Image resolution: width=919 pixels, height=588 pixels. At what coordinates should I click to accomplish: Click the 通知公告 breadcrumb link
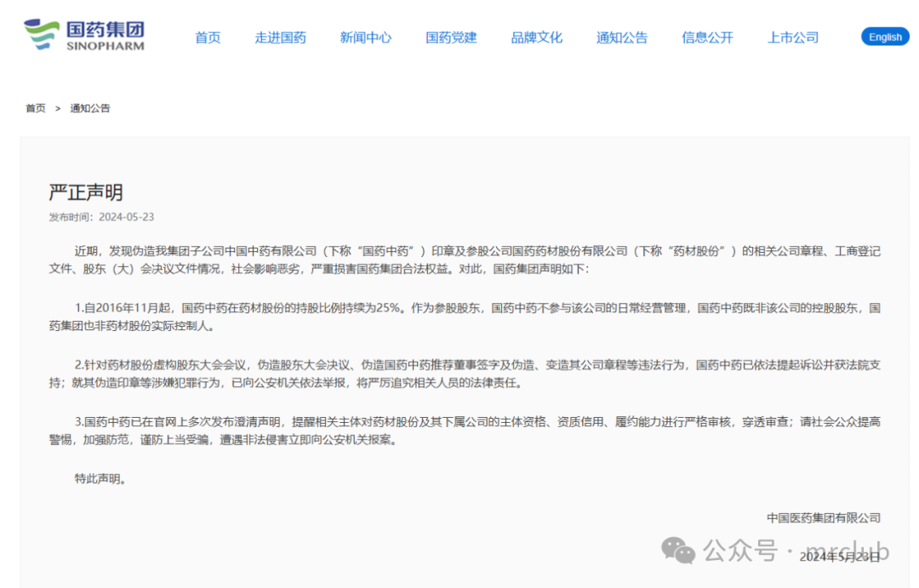[x=89, y=108]
